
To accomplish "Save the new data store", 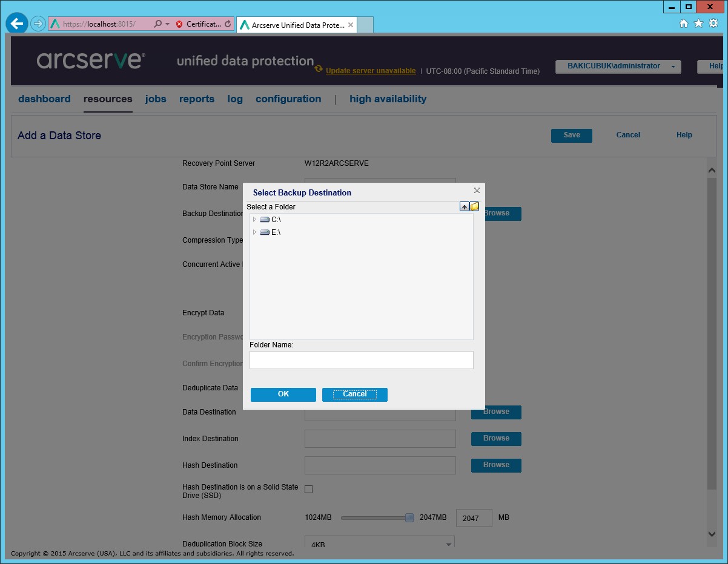I will pos(572,136).
